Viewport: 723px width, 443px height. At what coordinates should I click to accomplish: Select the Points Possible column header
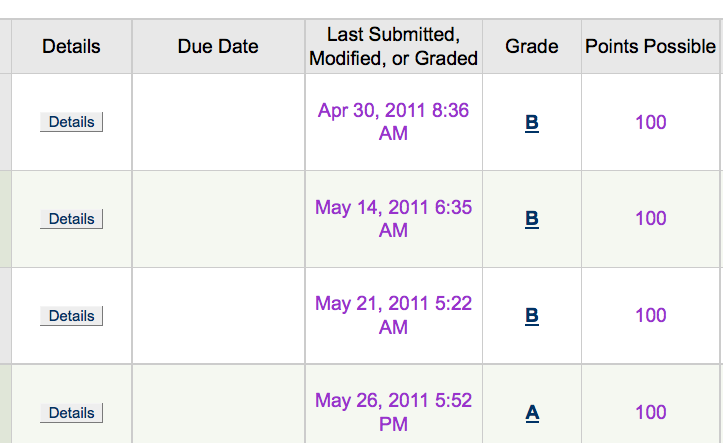[x=651, y=47]
